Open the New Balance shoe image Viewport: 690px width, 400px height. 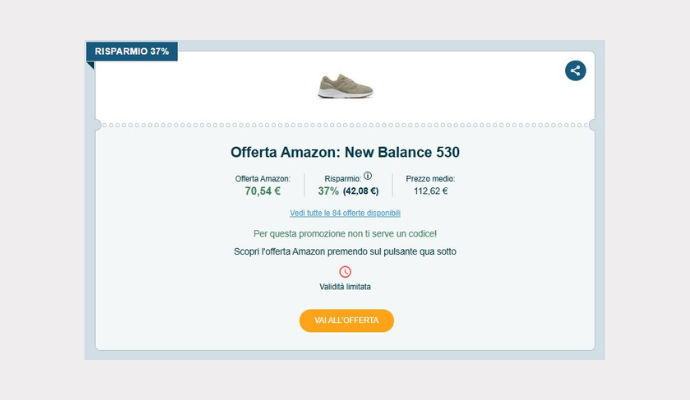pos(345,86)
